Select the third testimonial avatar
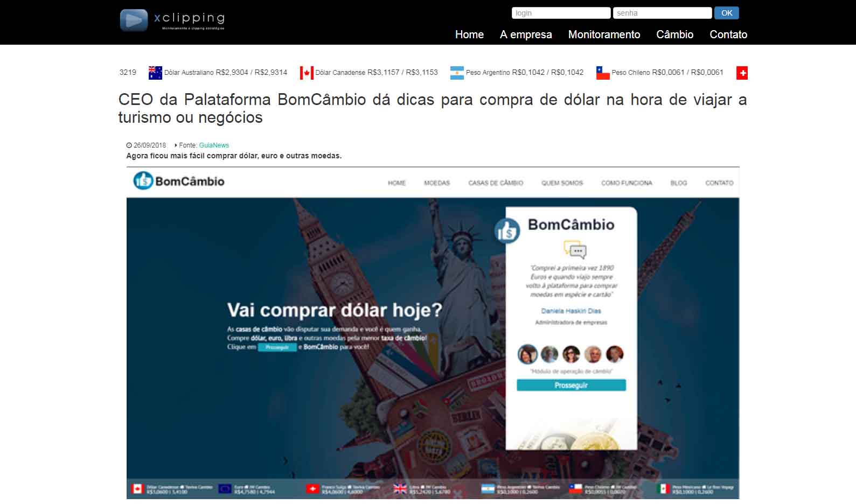 pos(571,354)
